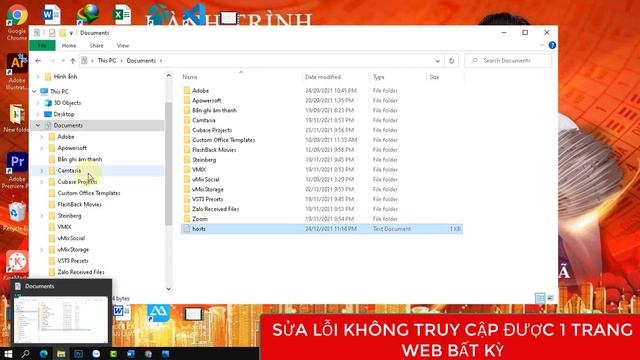Select Camtasia in the navigation tree
640x360 pixels.
[x=69, y=171]
